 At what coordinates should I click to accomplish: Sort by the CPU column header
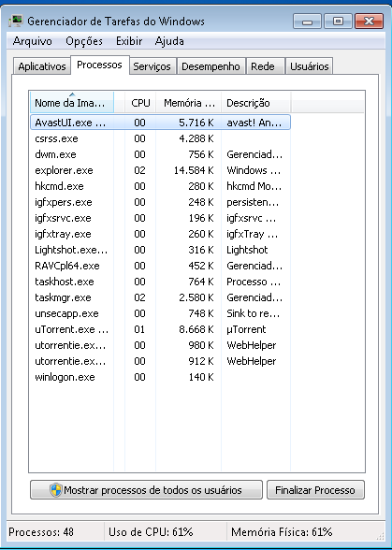coord(140,103)
